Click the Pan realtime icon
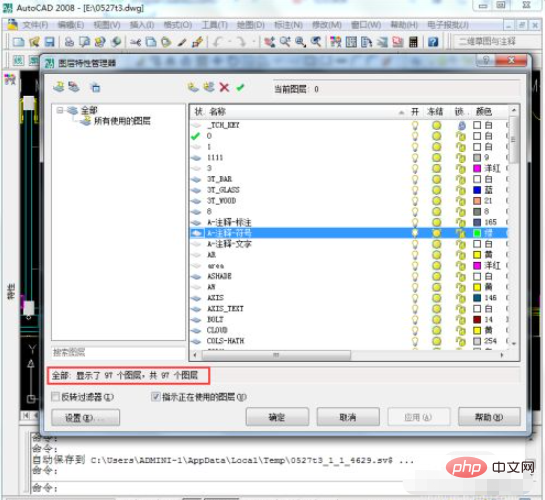 270,42
